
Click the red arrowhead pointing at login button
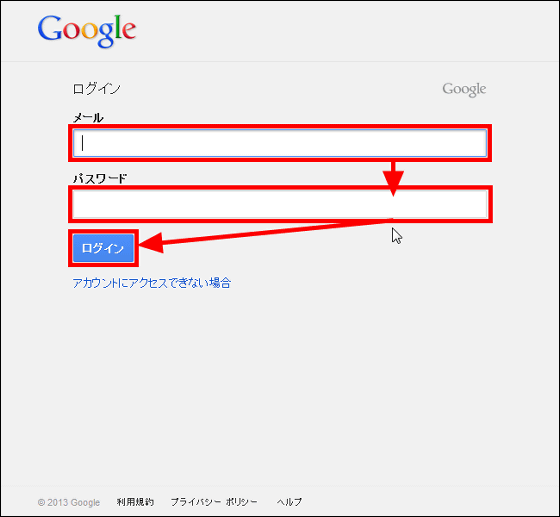click(151, 243)
